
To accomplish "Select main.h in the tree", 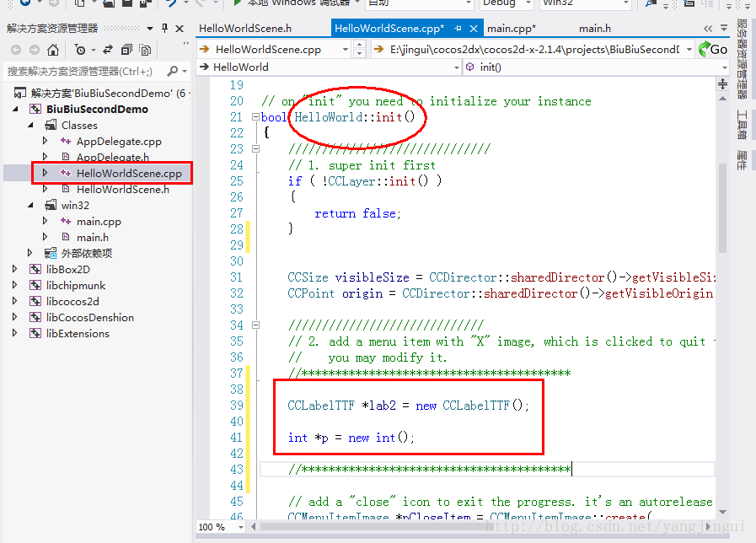I will [x=93, y=237].
